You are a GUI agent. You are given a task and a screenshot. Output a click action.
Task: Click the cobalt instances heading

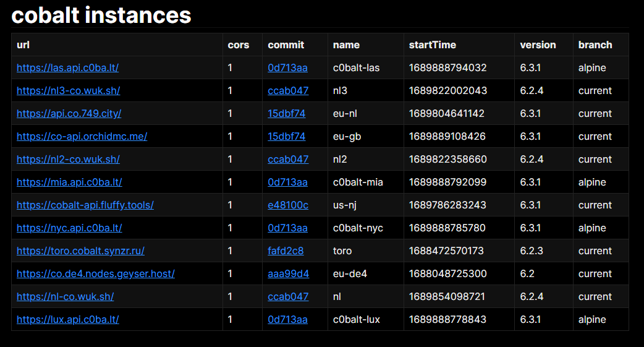(101, 15)
